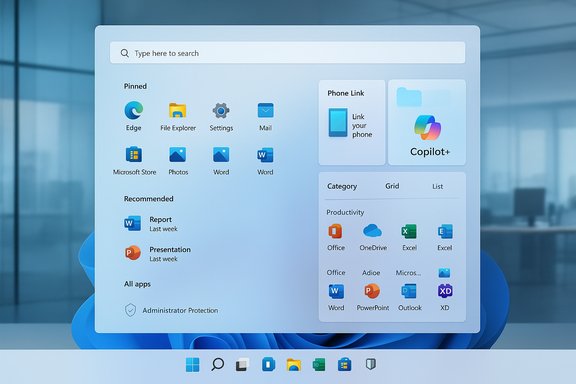This screenshot has width=576, height=384.
Task: Open Excel with the blue E icon
Action: pos(445,232)
